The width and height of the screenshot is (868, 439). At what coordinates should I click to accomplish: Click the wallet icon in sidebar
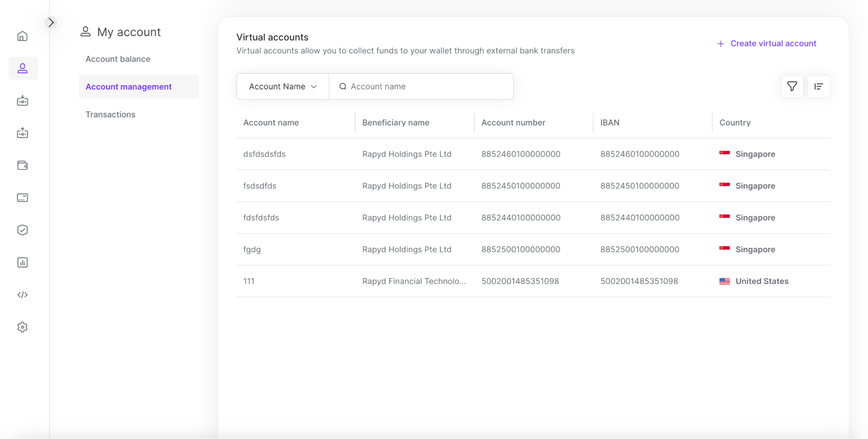point(23,165)
